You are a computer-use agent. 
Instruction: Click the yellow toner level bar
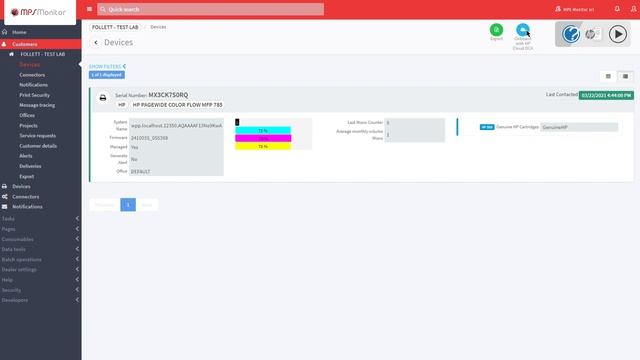click(x=263, y=146)
